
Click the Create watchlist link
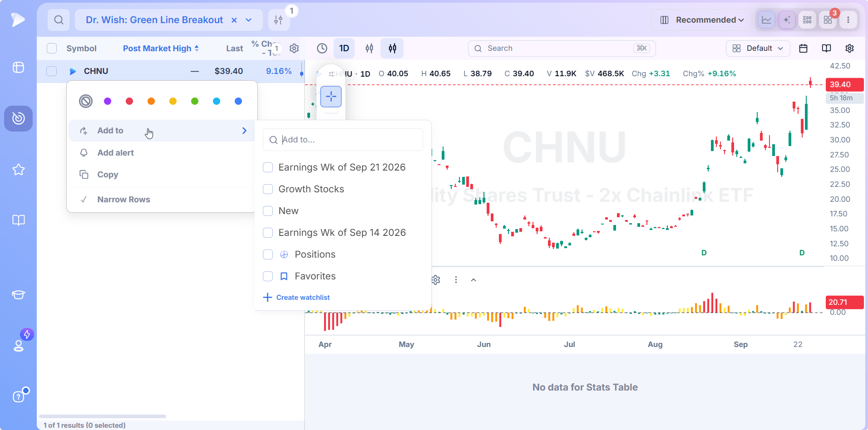[x=297, y=298]
